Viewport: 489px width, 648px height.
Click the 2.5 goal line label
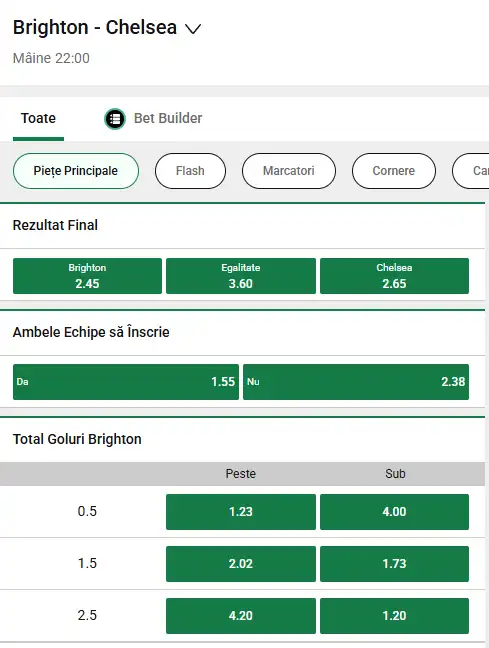(87, 616)
